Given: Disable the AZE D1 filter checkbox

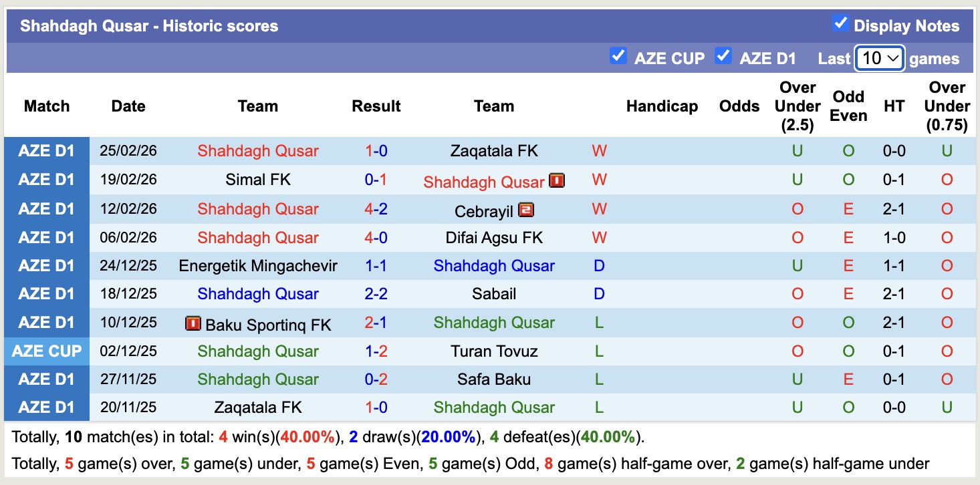Looking at the screenshot, I should (723, 57).
